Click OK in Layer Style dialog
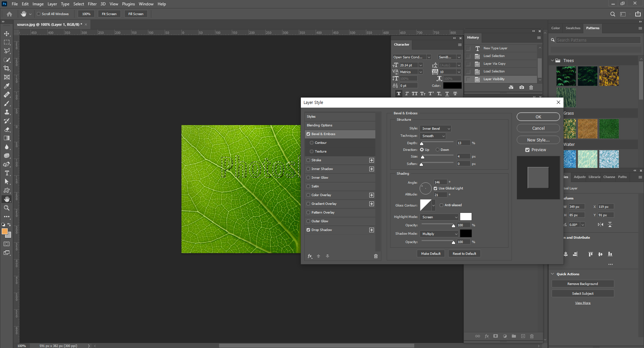644x348 pixels. [538, 117]
